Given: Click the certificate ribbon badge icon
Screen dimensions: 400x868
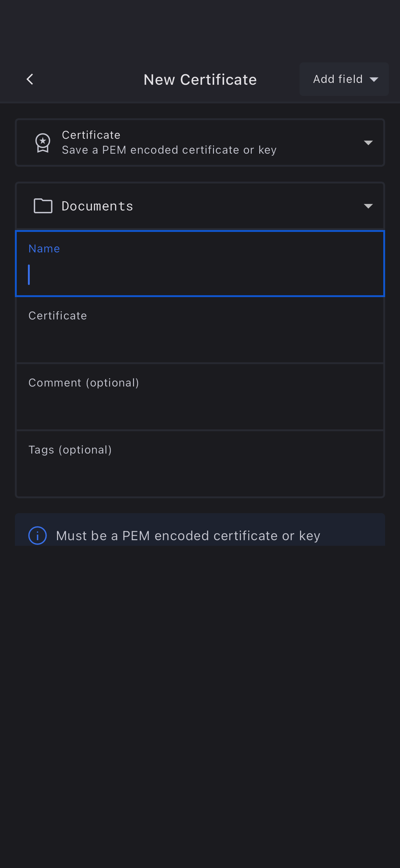Looking at the screenshot, I should (43, 143).
